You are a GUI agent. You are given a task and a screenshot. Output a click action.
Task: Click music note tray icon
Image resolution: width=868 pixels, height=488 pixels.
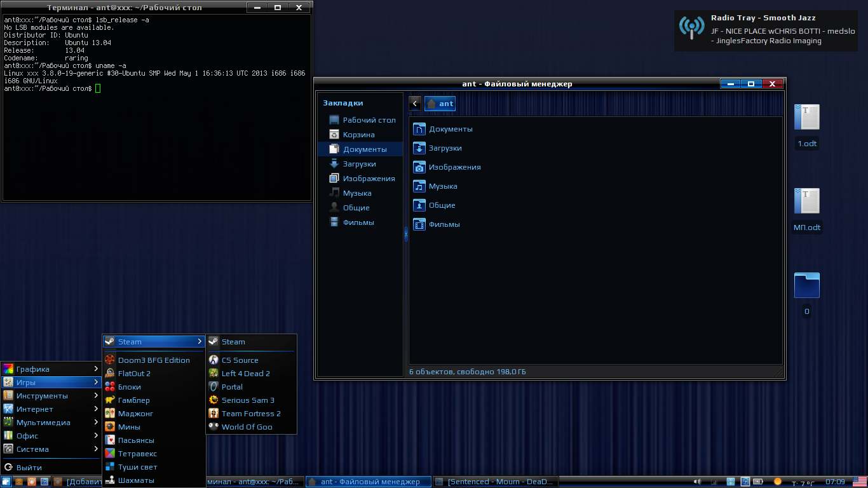[x=745, y=482]
